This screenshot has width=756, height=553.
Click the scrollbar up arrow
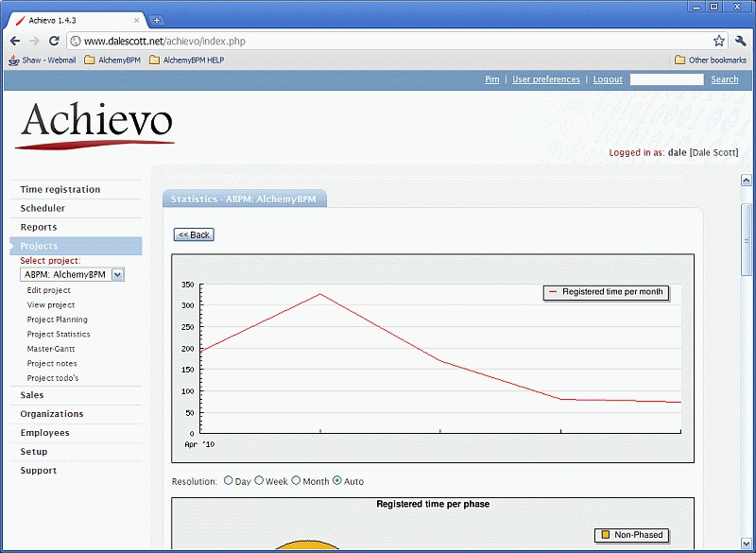(x=746, y=181)
